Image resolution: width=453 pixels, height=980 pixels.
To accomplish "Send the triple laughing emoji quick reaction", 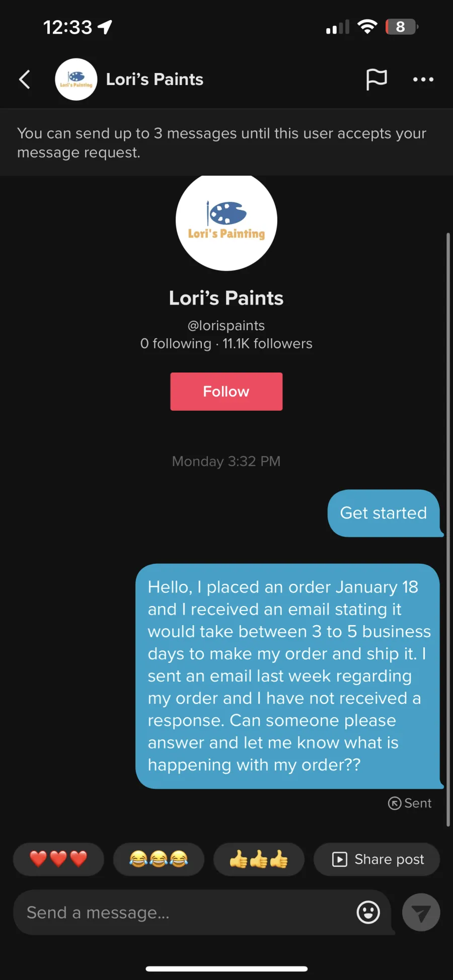I will (159, 859).
